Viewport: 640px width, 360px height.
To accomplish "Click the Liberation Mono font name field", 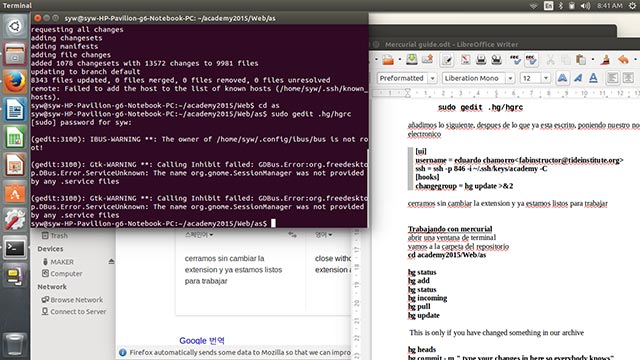I will (x=474, y=78).
